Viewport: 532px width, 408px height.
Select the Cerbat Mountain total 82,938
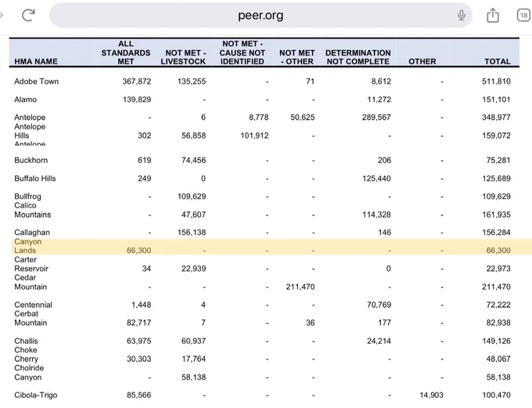pos(498,323)
